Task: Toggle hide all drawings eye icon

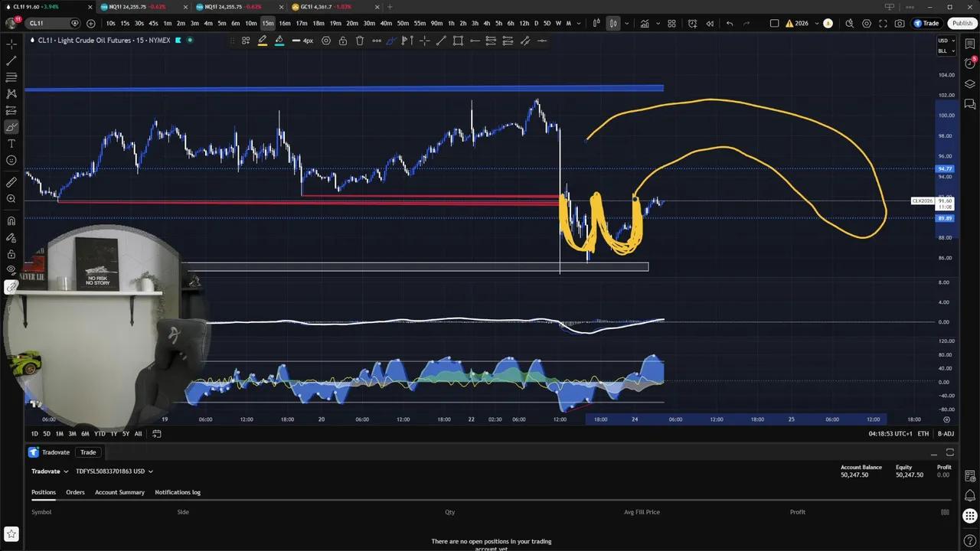Action: pos(11,269)
